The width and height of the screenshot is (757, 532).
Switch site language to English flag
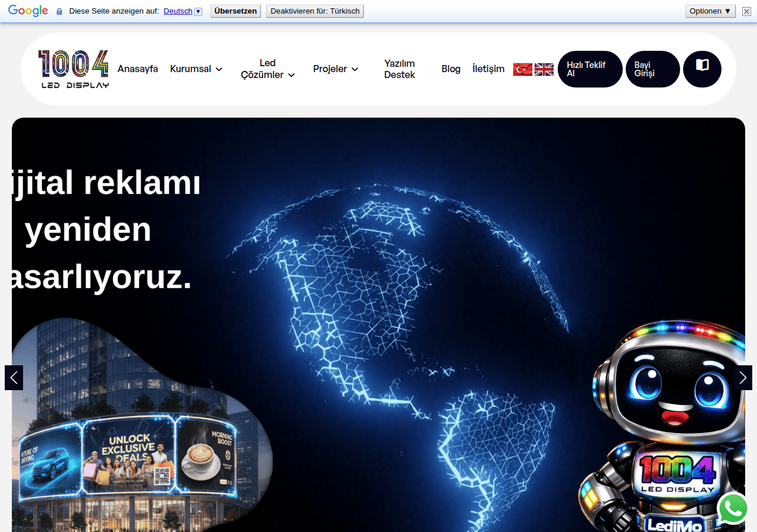point(544,69)
